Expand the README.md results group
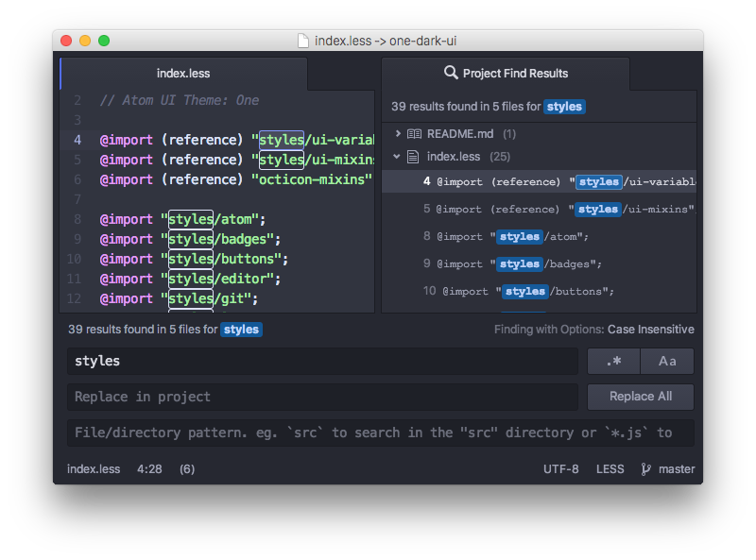Viewport: 756px width, 560px height. coord(398,134)
